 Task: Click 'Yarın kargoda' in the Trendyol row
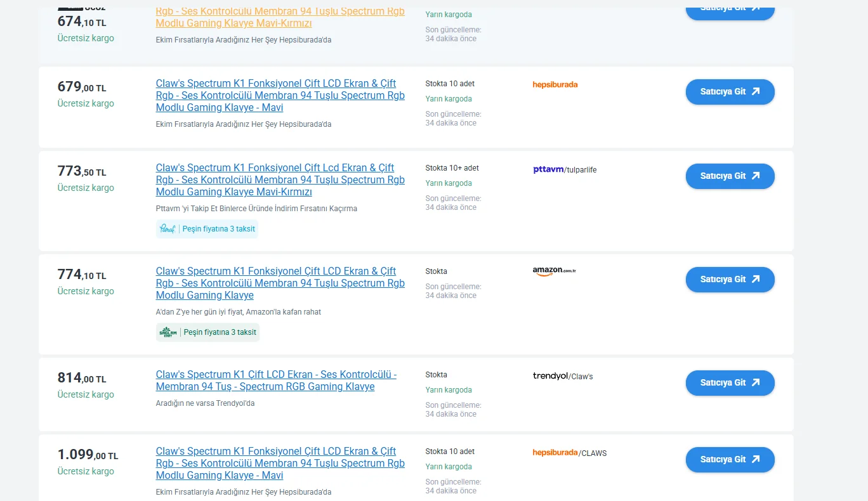(x=449, y=390)
